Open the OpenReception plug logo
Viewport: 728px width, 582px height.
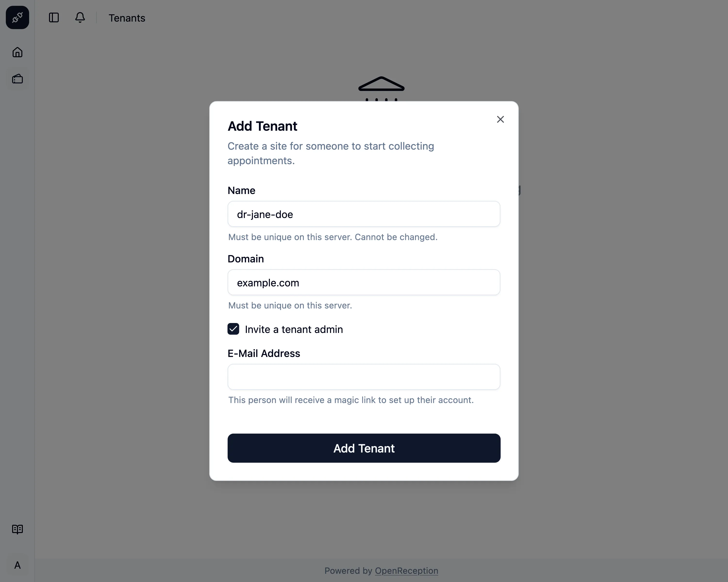17,17
